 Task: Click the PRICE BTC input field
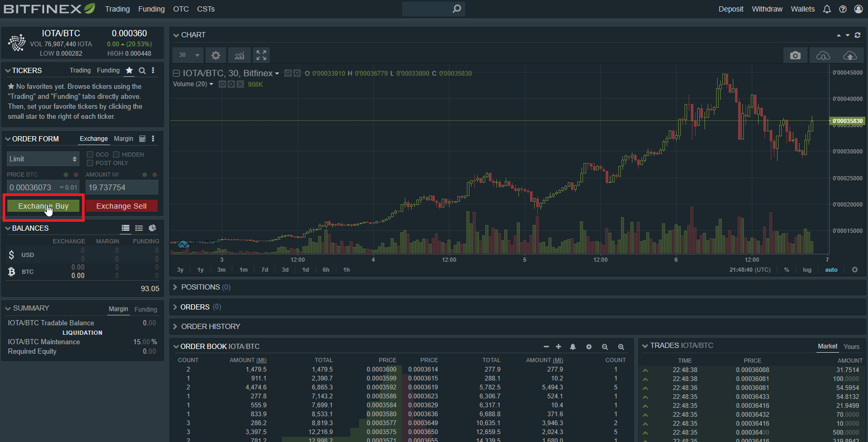[43, 187]
